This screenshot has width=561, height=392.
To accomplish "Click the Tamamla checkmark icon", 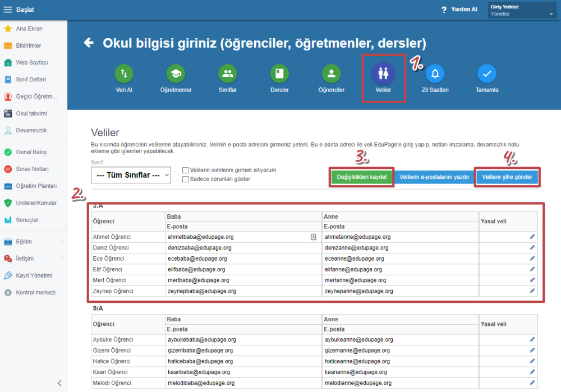I will pyautogui.click(x=487, y=73).
